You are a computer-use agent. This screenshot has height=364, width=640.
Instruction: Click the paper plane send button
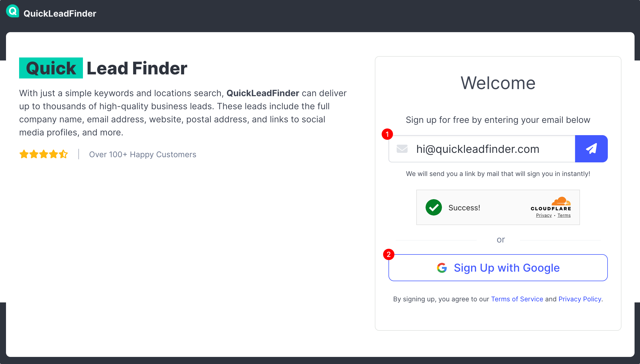[x=591, y=149]
